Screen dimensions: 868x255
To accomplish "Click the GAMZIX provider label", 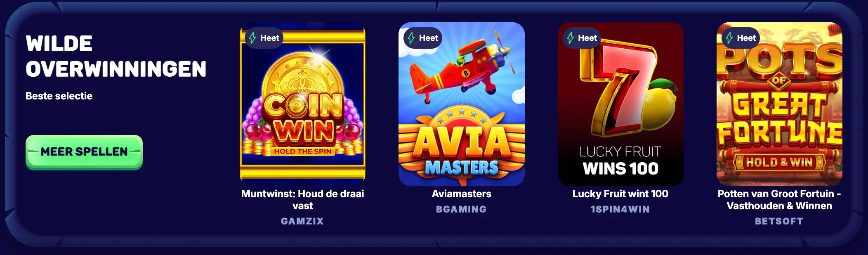I will tap(302, 221).
